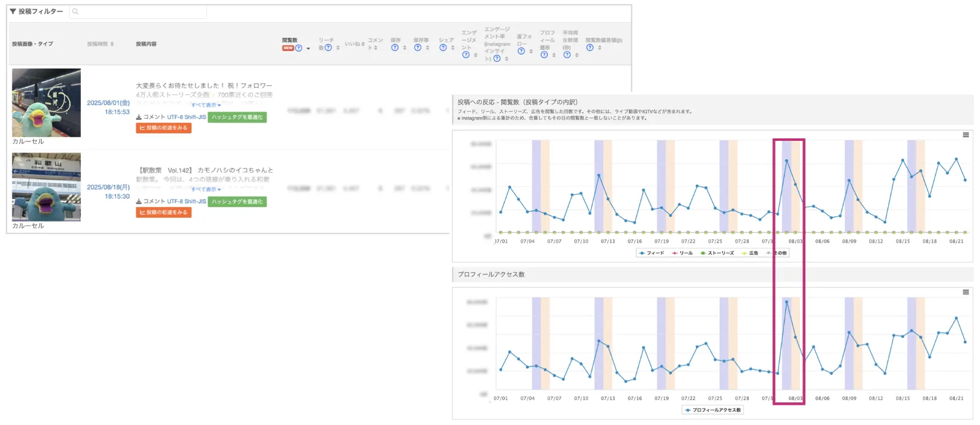
Task: Click the help icon under the 保存 column
Action: 395,48
